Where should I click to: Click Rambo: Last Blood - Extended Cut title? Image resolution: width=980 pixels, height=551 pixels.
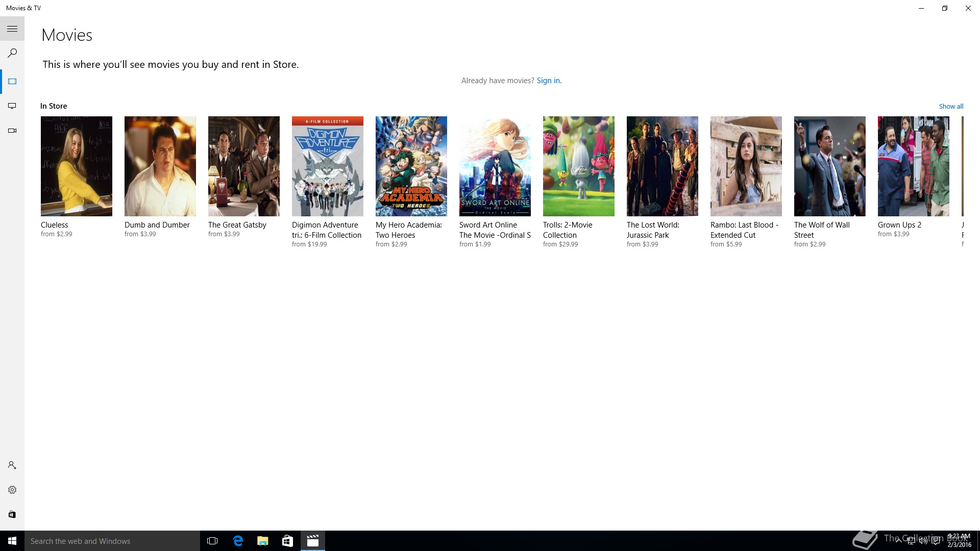(744, 230)
